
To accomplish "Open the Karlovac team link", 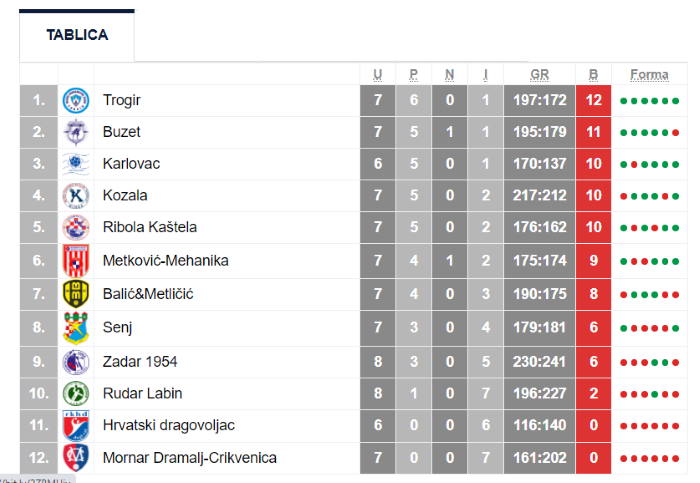I will coord(131,164).
